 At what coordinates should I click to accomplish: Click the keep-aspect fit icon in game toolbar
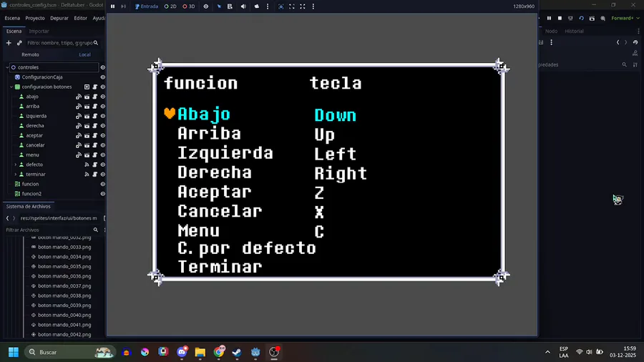tap(292, 6)
